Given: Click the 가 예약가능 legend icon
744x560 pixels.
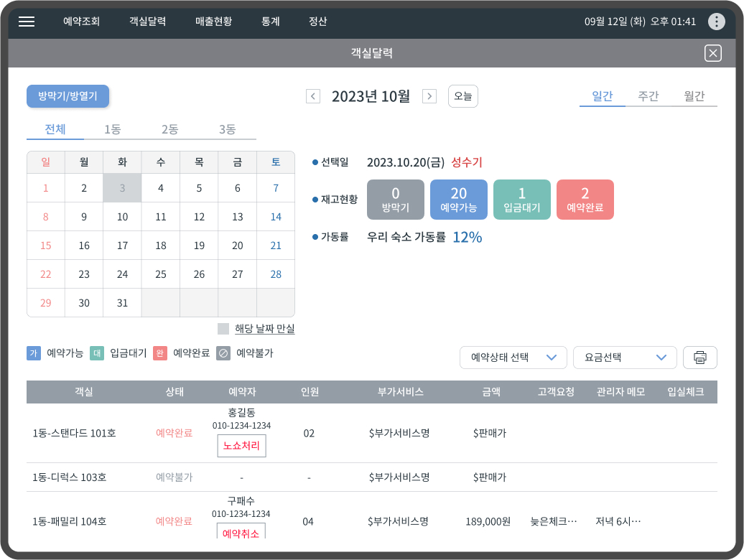Looking at the screenshot, I should [34, 353].
